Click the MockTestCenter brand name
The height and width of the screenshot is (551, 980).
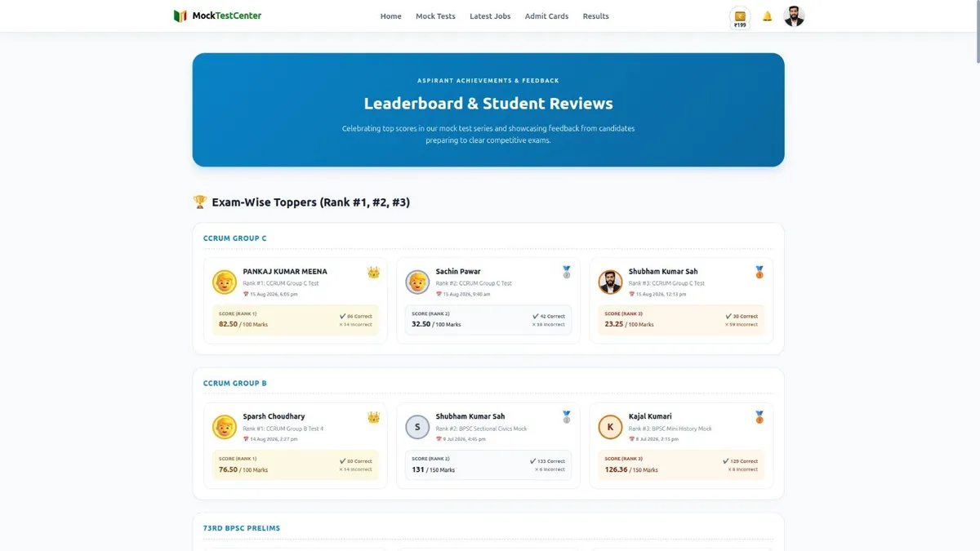point(227,16)
